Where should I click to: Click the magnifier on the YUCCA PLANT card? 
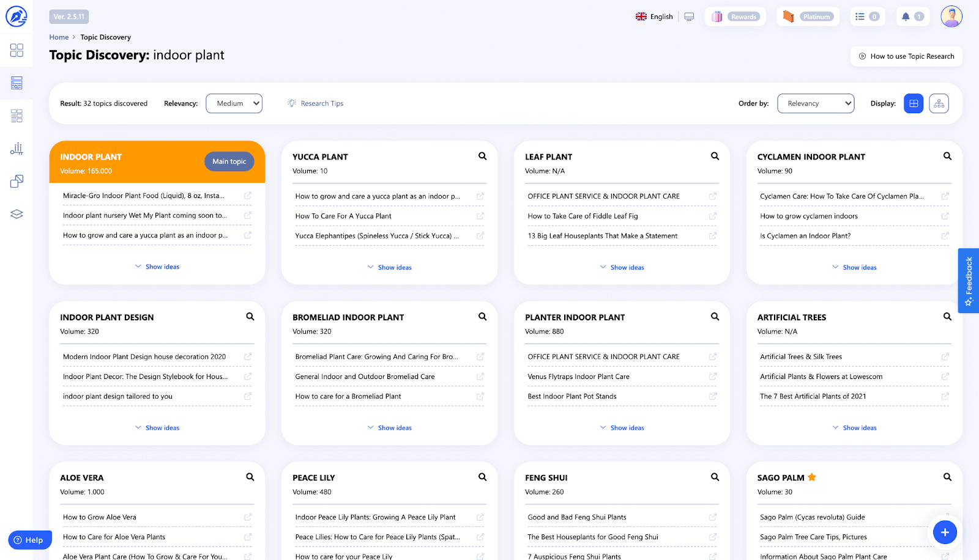[482, 156]
